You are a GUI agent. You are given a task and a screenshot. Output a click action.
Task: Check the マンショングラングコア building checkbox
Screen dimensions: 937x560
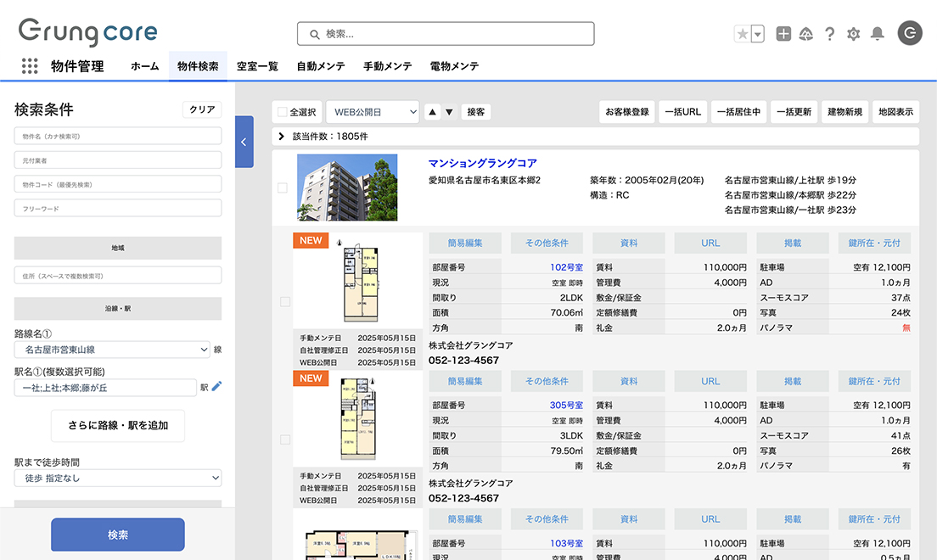(x=283, y=188)
